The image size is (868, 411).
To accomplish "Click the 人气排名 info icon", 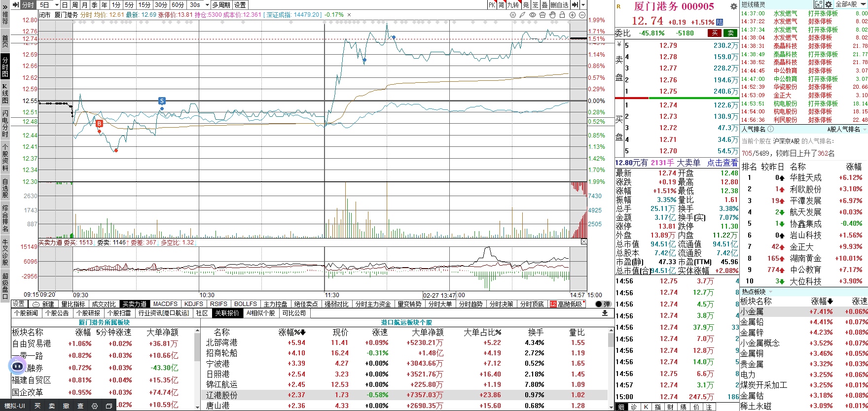I will tap(771, 129).
